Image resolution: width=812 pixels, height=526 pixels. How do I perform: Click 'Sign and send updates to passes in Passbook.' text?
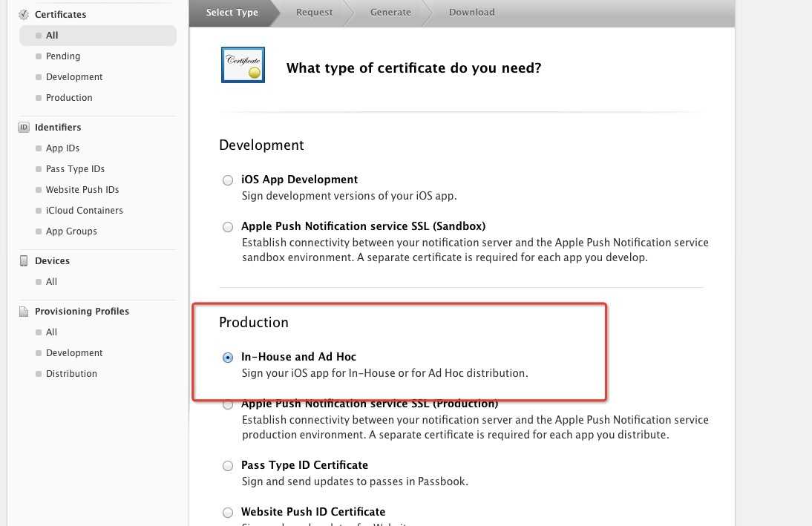click(355, 481)
